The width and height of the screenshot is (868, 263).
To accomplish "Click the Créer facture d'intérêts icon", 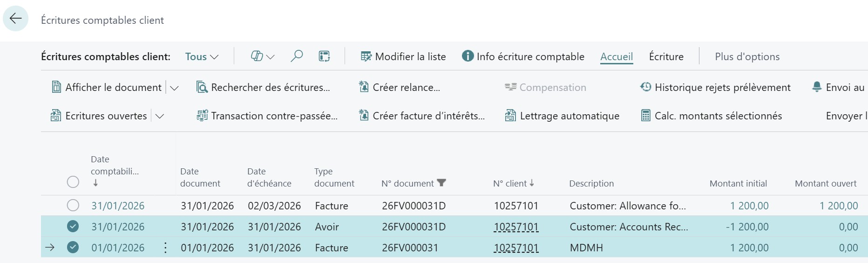I will pyautogui.click(x=364, y=116).
